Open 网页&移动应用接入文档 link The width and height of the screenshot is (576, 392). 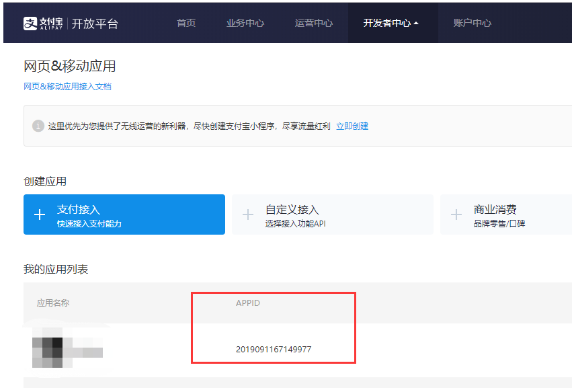click(x=68, y=86)
